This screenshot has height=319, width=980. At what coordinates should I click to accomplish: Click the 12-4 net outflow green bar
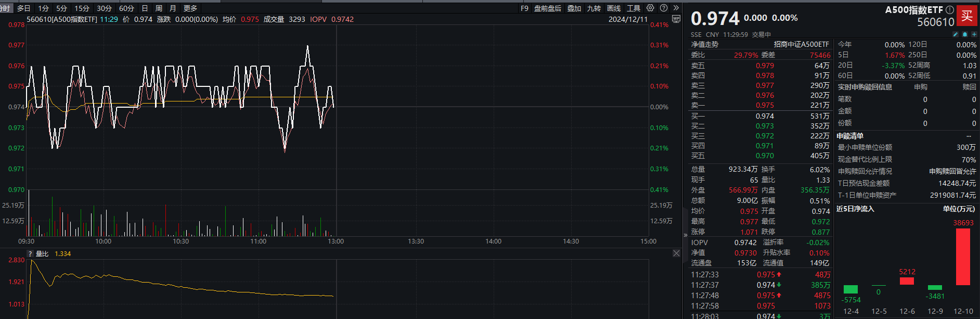pos(850,289)
